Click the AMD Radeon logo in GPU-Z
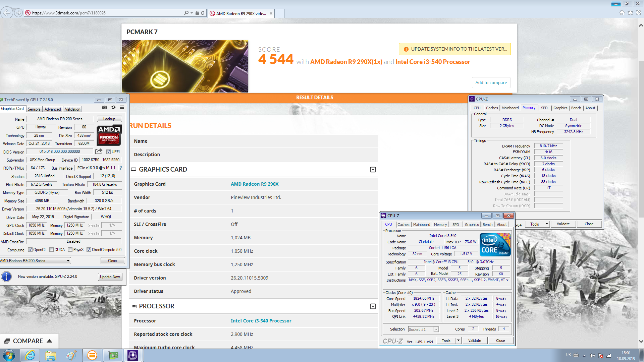Image resolution: width=644 pixels, height=362 pixels. 109,135
